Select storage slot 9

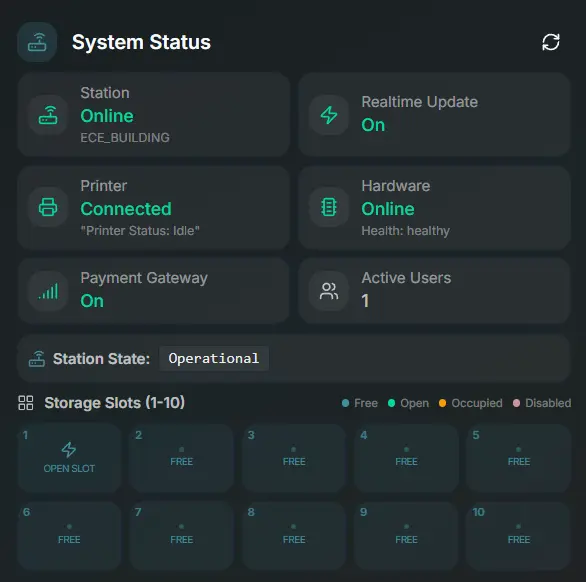tap(406, 536)
